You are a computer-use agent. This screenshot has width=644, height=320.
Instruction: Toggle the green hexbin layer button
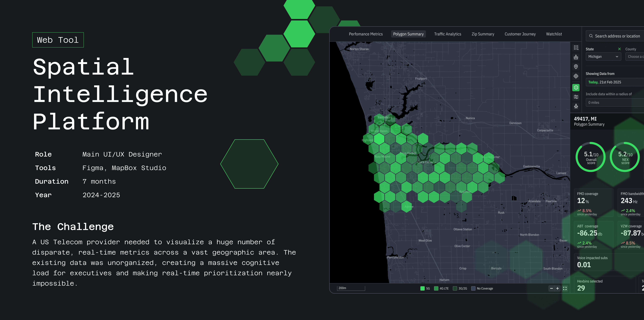[x=576, y=87]
